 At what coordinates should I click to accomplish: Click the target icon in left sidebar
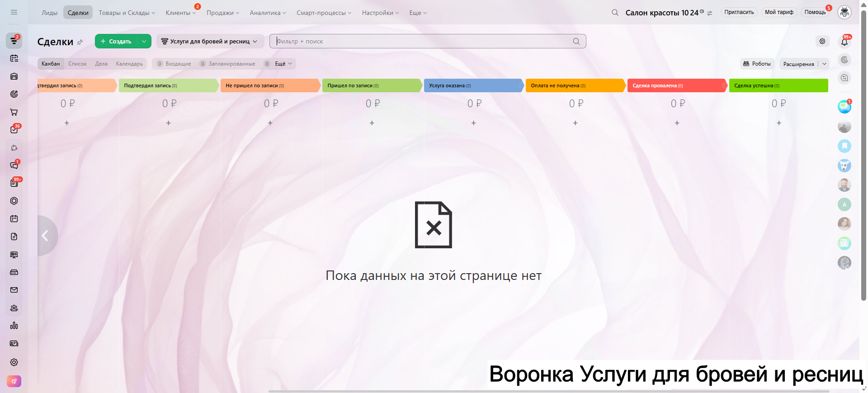pyautogui.click(x=14, y=94)
